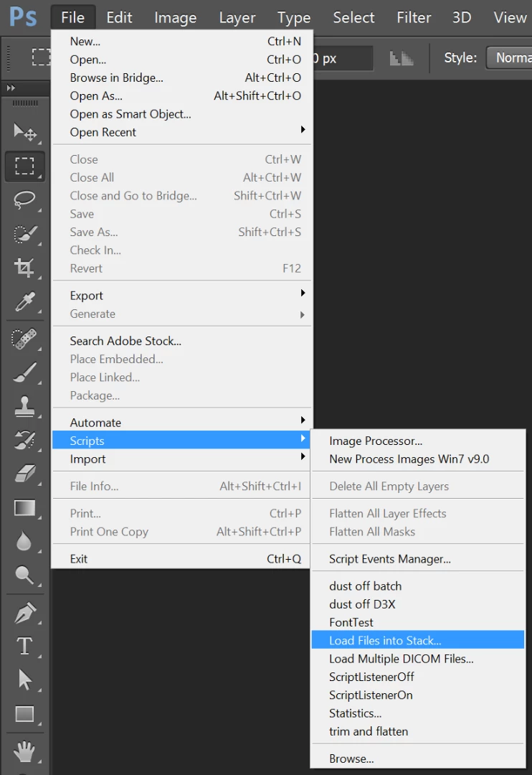Viewport: 532px width, 775px height.
Task: Click the anti-alias icon in options bar
Action: 401,58
